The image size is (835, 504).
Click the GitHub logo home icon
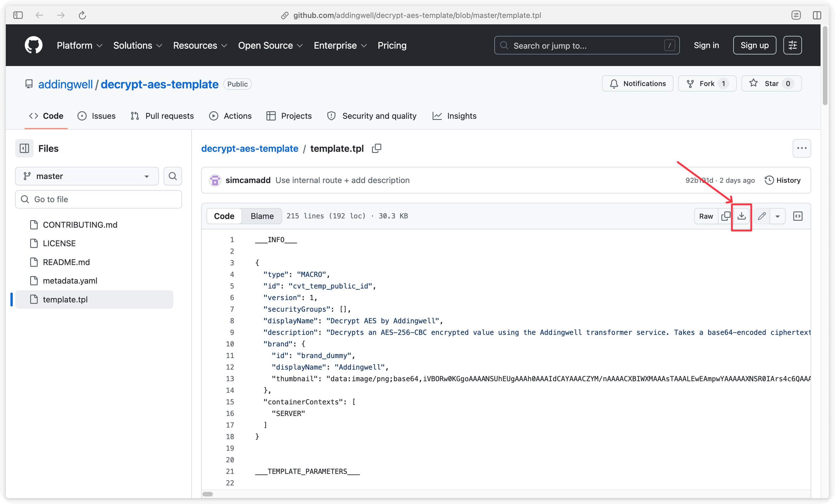pyautogui.click(x=34, y=45)
